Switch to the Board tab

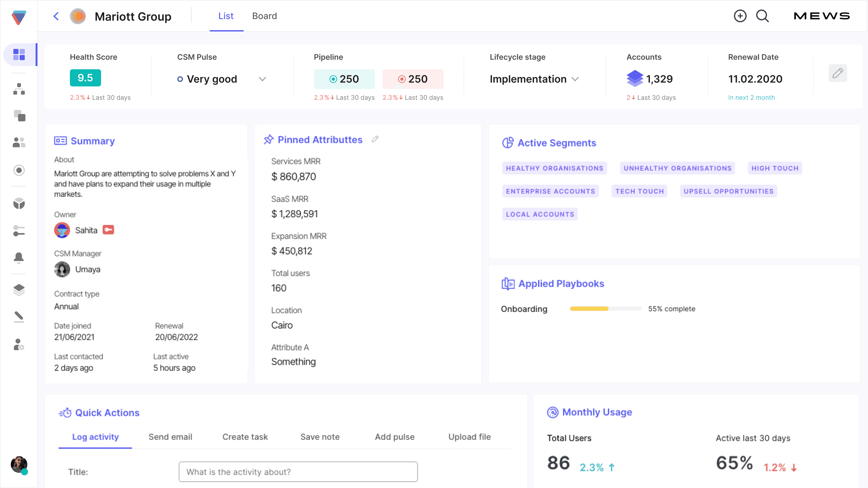pyautogui.click(x=265, y=16)
